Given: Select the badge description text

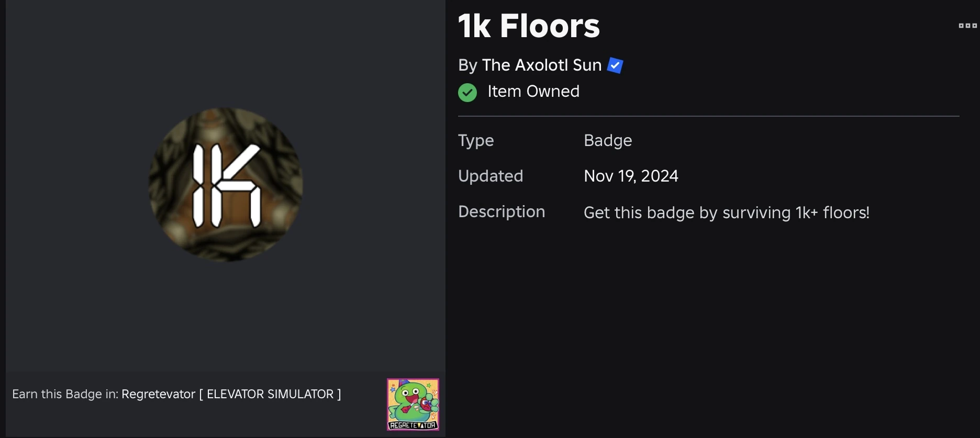Looking at the screenshot, I should (x=727, y=212).
